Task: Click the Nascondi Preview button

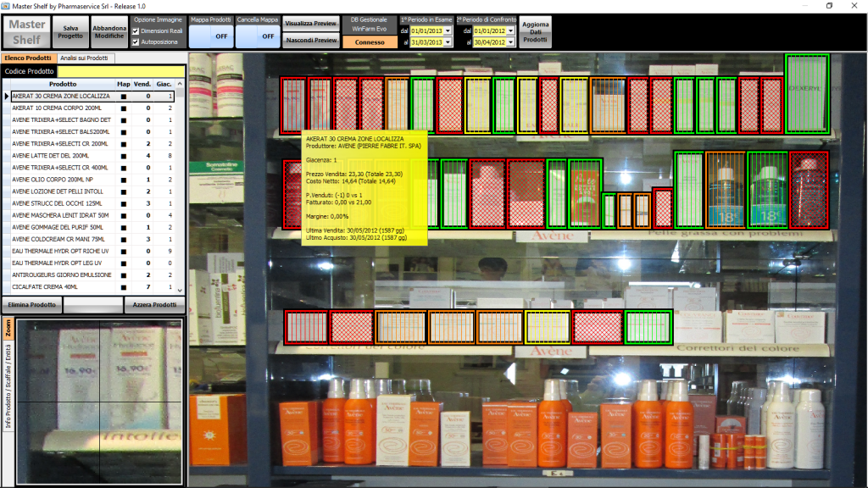Action: (x=310, y=41)
